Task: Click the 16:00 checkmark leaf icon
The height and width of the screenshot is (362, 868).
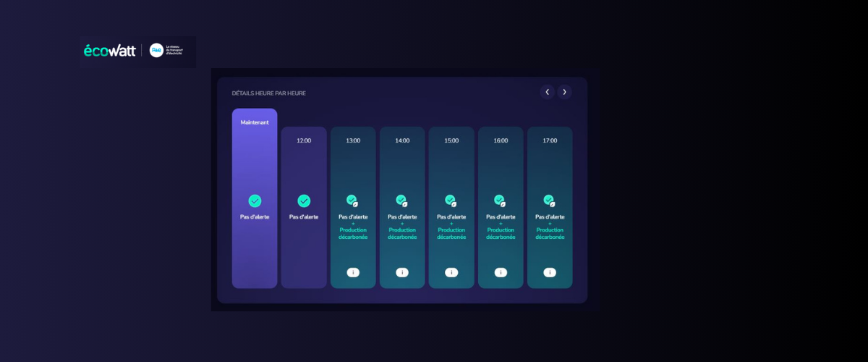Action: (500, 201)
